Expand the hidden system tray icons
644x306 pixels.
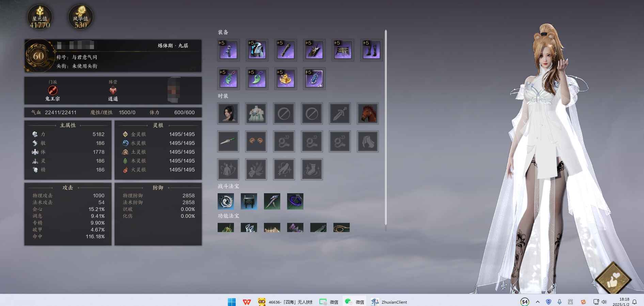click(x=537, y=302)
